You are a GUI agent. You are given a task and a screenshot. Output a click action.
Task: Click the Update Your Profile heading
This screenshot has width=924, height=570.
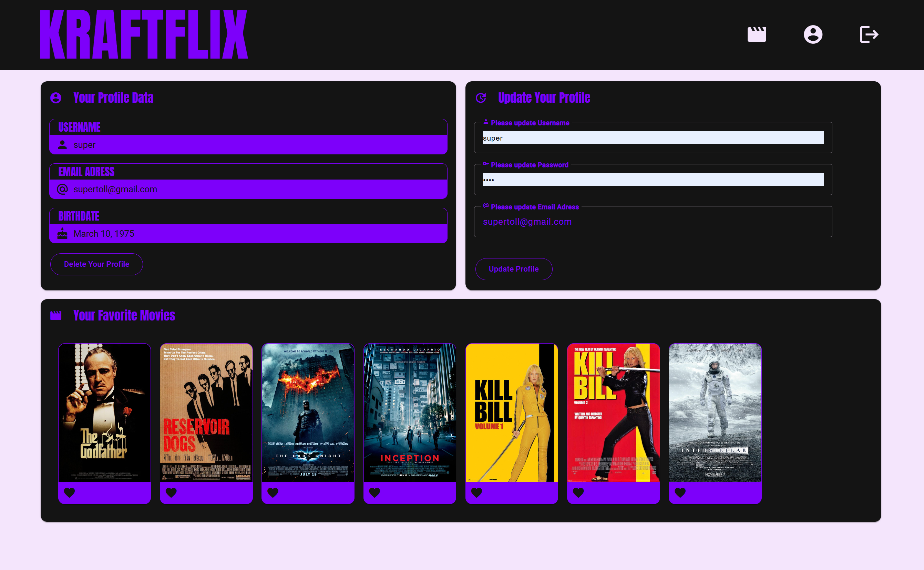[x=544, y=98]
